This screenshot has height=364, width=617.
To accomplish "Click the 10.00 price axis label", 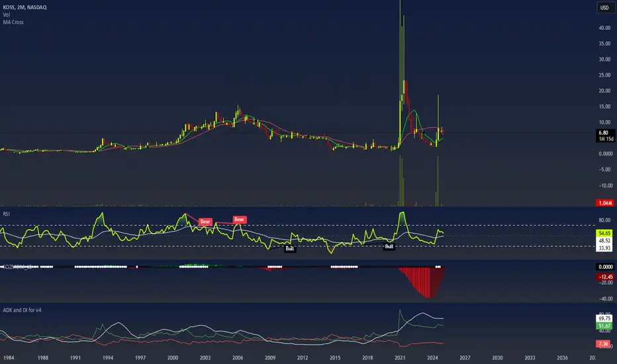I will [605, 122].
